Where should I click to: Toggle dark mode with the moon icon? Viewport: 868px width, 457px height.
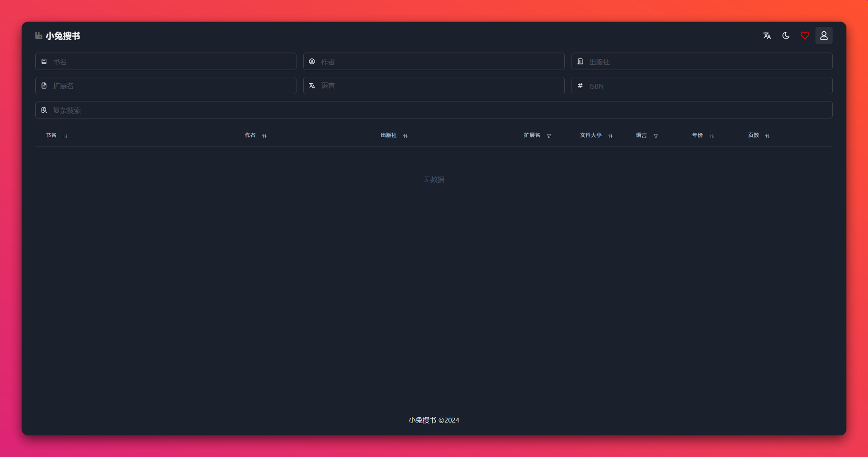point(786,36)
